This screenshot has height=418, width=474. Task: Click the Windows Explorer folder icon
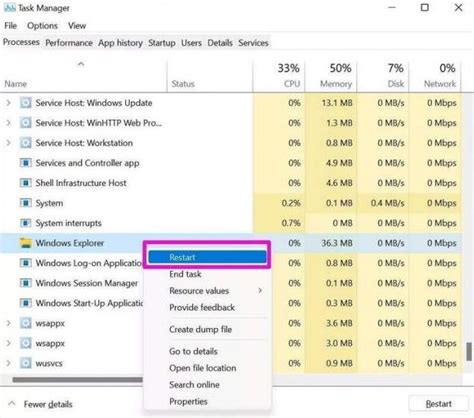[26, 243]
